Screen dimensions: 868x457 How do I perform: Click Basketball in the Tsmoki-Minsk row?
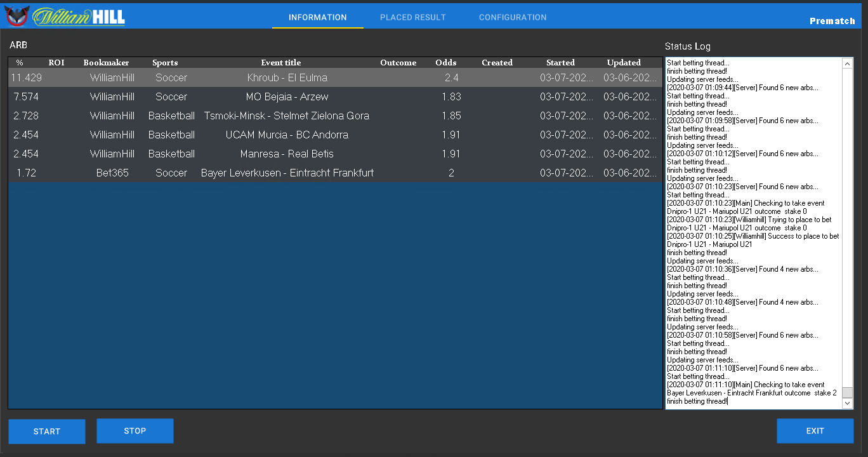(x=171, y=116)
